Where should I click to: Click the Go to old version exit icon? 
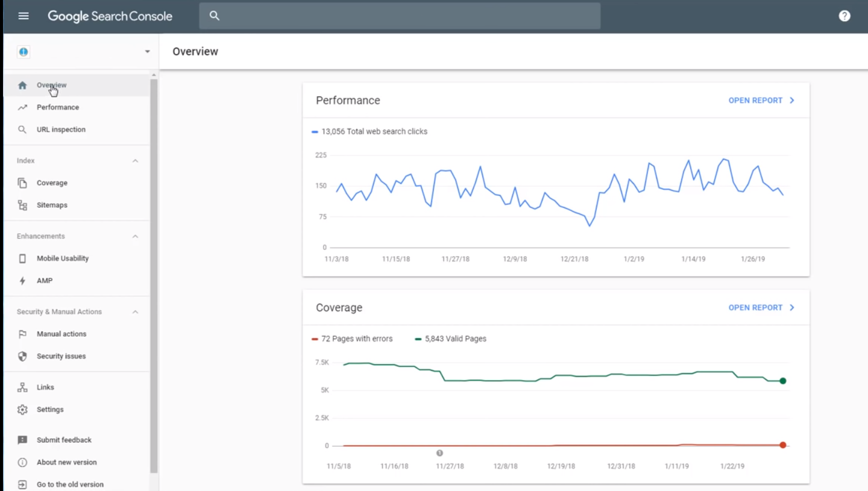[22, 484]
